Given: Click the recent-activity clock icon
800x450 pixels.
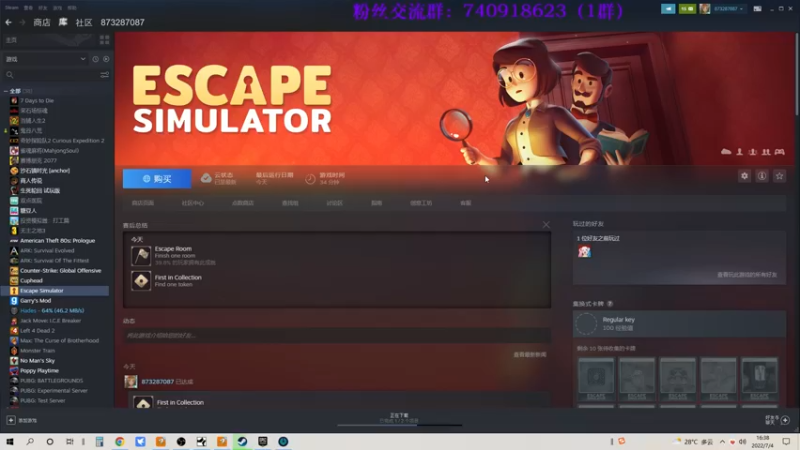Looking at the screenshot, I should click(95, 59).
